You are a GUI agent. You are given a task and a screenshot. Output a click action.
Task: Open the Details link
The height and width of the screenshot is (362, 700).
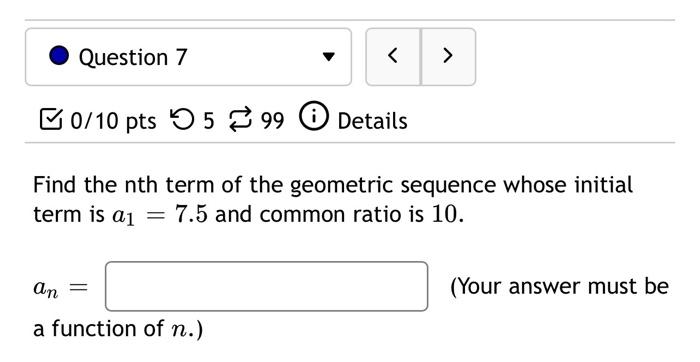click(372, 121)
